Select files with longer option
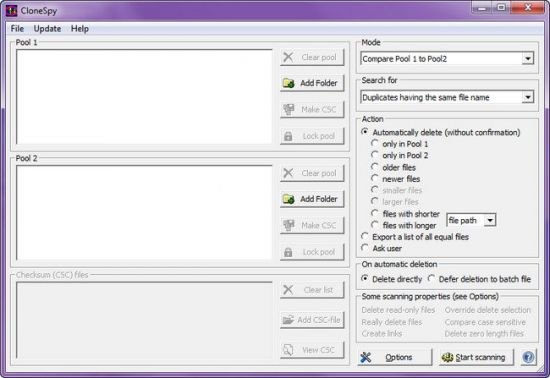Viewport: 550px width, 378px height. (x=404, y=225)
